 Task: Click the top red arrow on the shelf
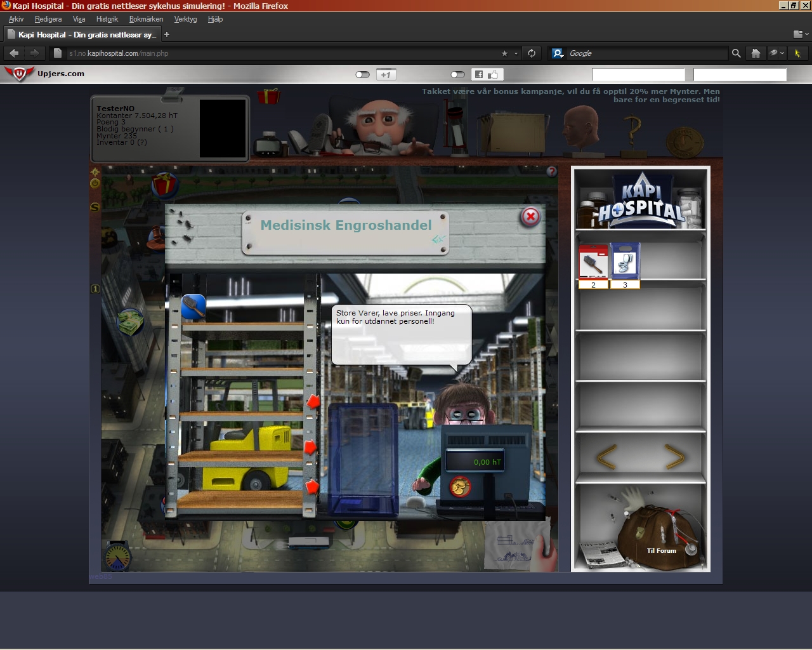313,401
